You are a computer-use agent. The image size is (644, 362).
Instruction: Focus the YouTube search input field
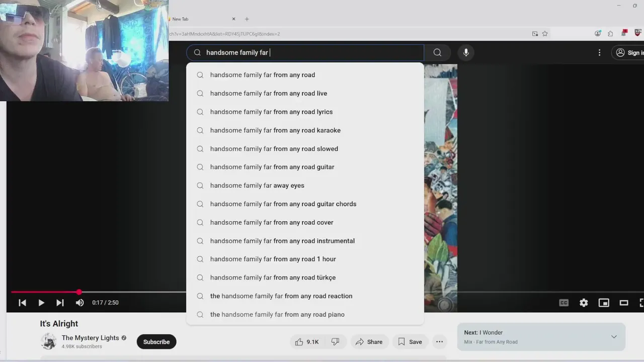[305, 52]
